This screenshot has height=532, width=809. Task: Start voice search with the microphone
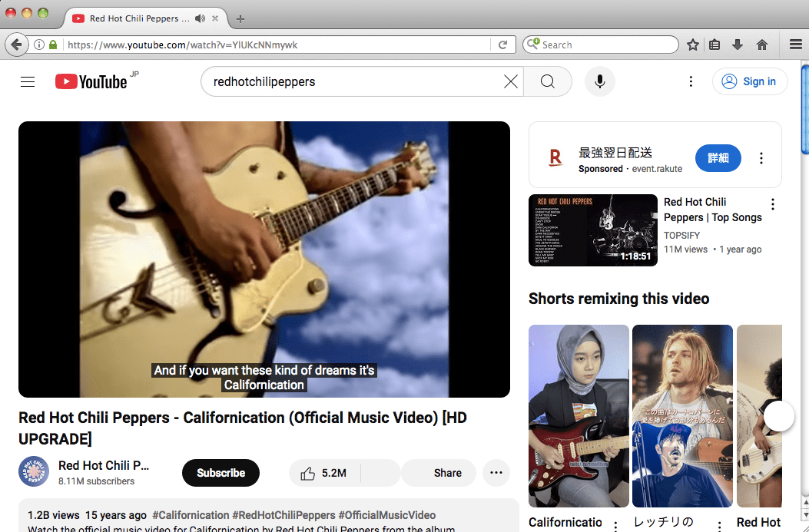pos(599,81)
